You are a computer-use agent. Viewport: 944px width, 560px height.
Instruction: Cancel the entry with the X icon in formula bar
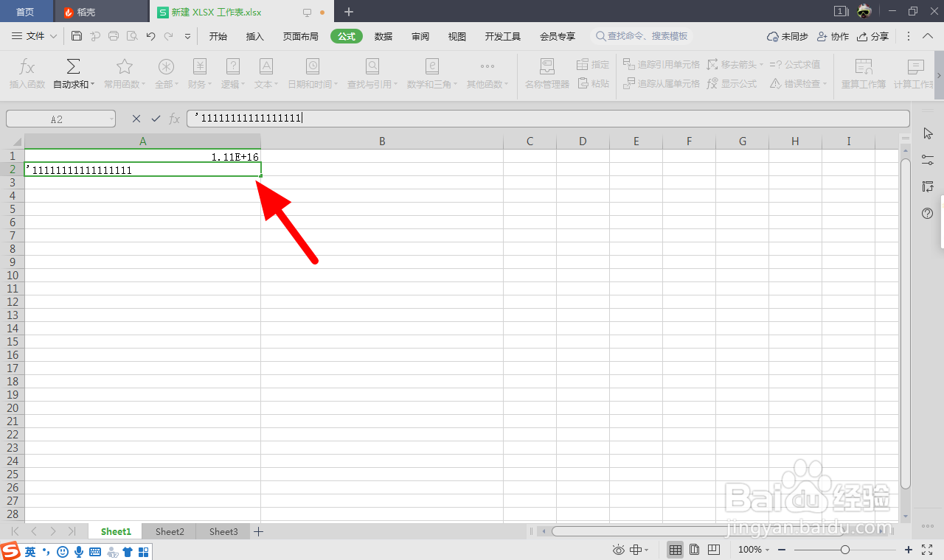click(x=136, y=119)
